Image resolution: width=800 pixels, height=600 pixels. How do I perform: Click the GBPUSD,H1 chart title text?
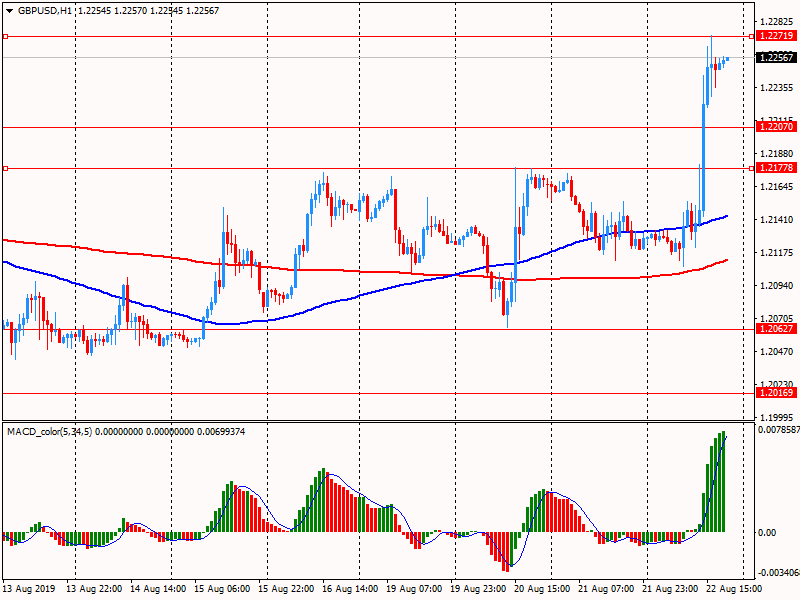[x=45, y=11]
